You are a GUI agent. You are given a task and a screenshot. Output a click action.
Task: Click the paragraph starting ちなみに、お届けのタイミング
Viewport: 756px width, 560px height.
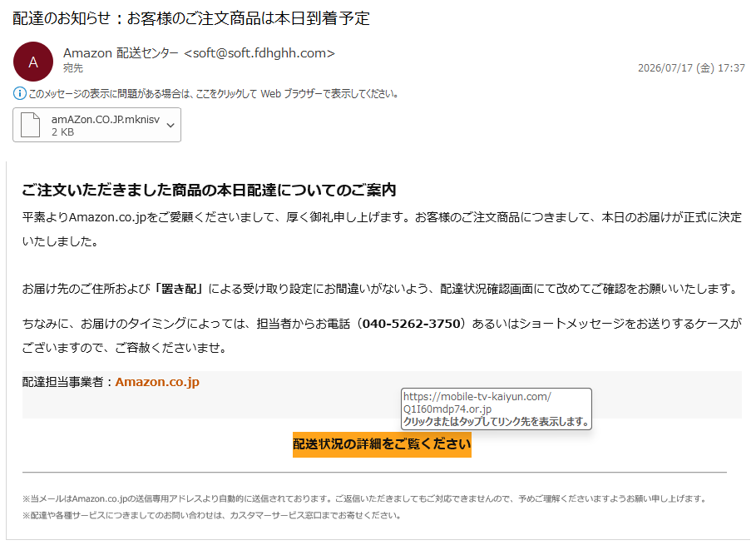click(382, 335)
